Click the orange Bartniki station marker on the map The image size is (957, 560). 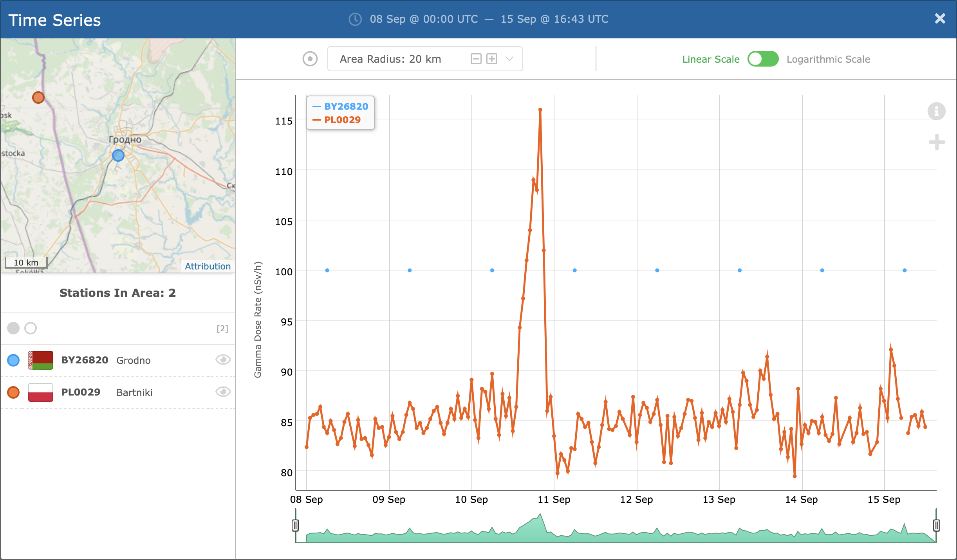point(38,98)
